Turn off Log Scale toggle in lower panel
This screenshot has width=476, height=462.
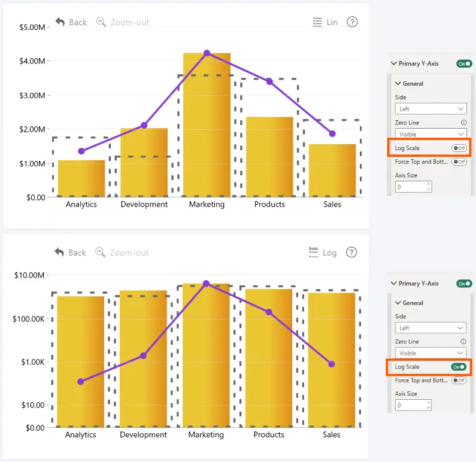point(459,367)
